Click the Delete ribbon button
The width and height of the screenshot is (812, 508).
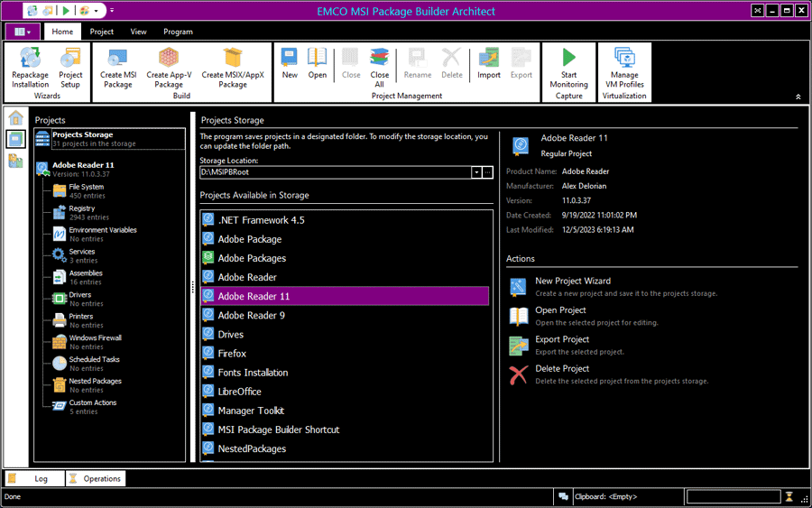coord(452,63)
